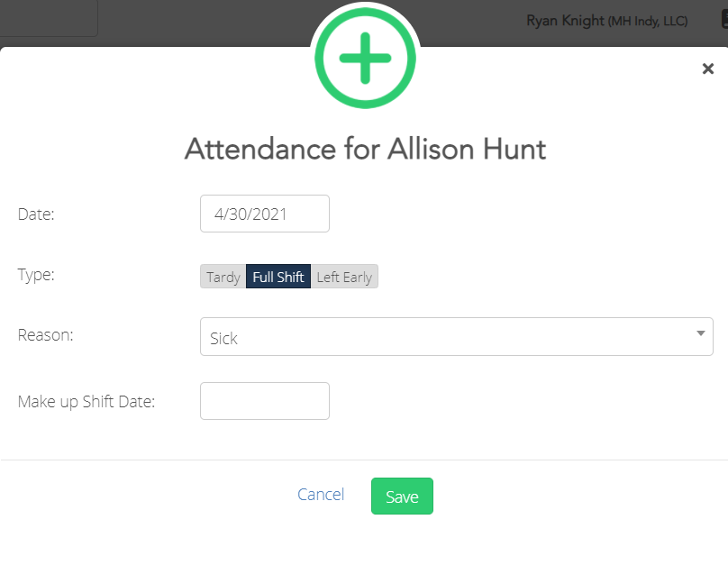Choose Left Early as the type

point(344,277)
